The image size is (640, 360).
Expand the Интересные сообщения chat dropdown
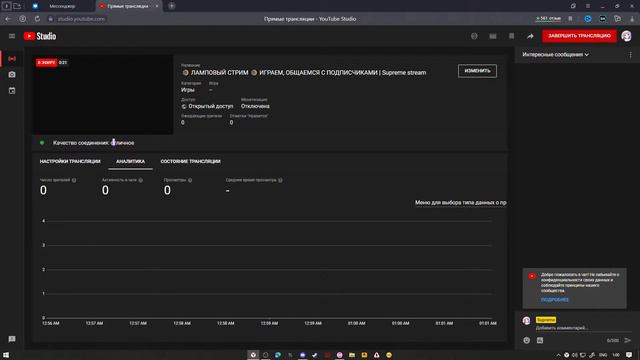click(556, 55)
